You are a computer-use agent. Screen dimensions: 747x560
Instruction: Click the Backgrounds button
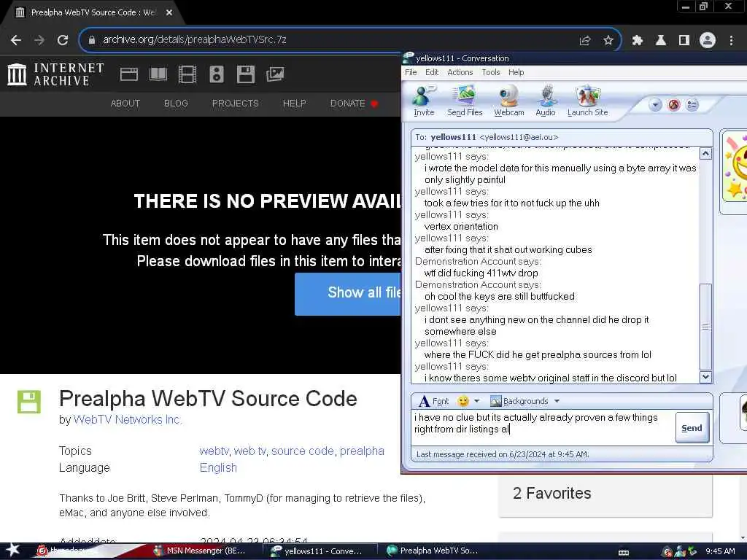(519, 401)
